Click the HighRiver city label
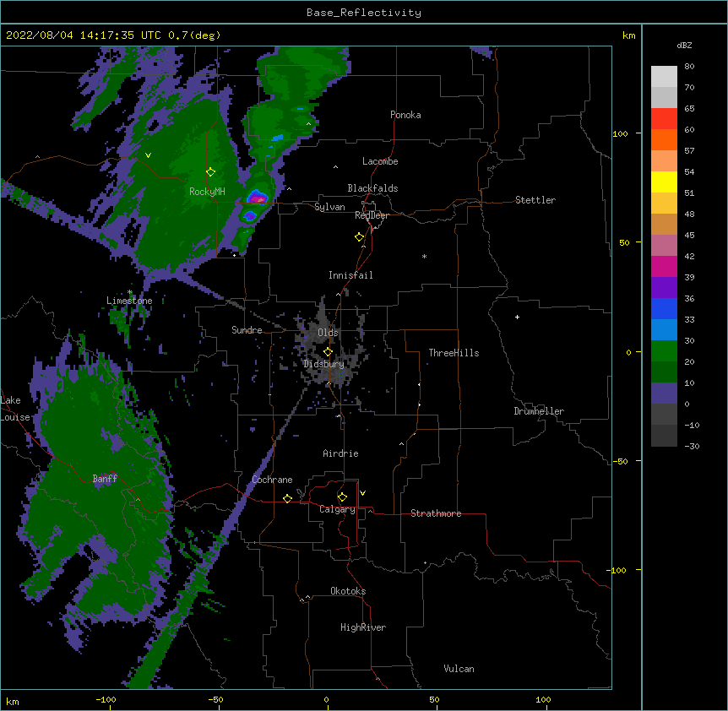Viewport: 728px width, 711px height. point(363,627)
